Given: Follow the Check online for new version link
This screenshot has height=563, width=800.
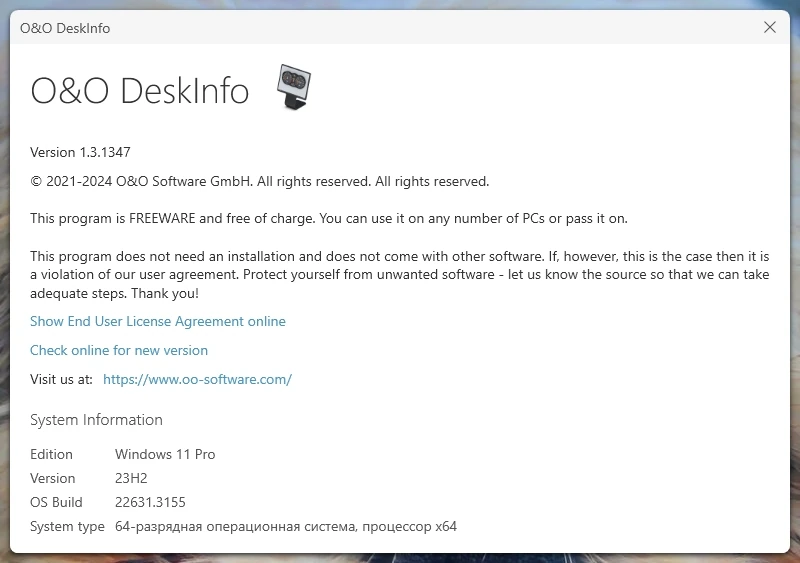Looking at the screenshot, I should tap(119, 350).
